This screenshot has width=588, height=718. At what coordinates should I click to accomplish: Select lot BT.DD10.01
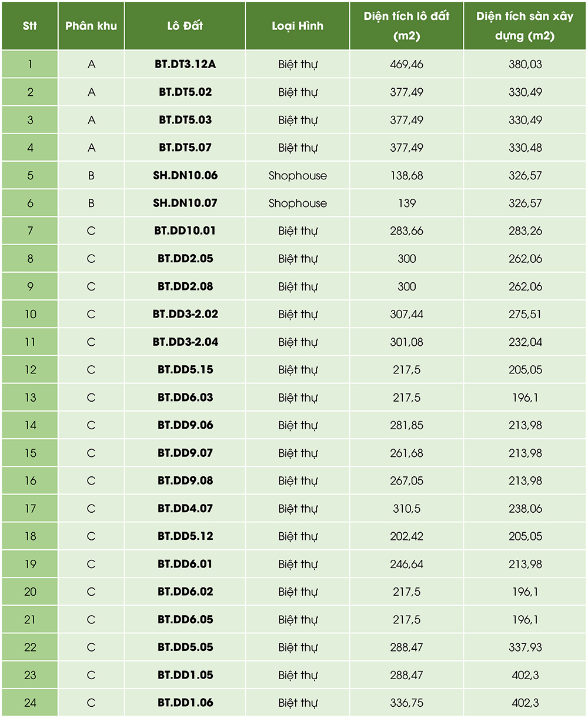point(185,231)
